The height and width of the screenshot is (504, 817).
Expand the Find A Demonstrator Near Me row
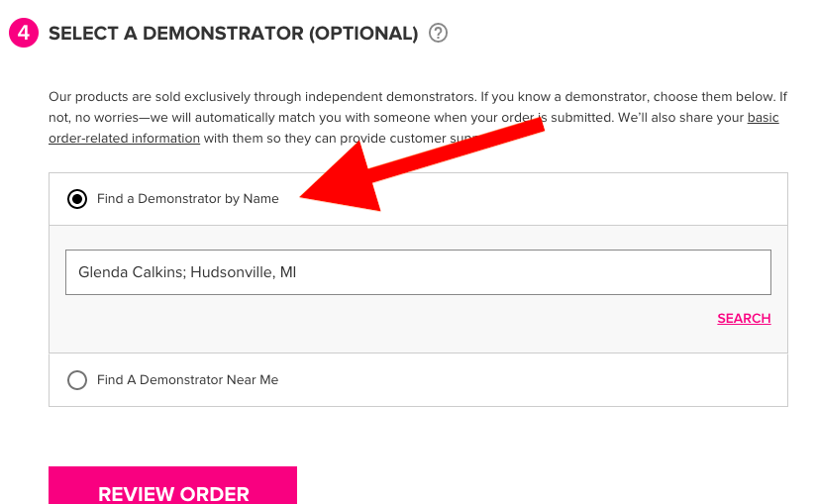click(x=418, y=380)
